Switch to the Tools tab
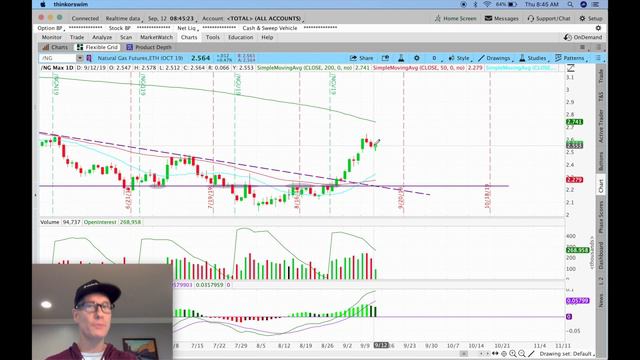The height and width of the screenshot is (360, 640). pyautogui.click(x=213, y=37)
